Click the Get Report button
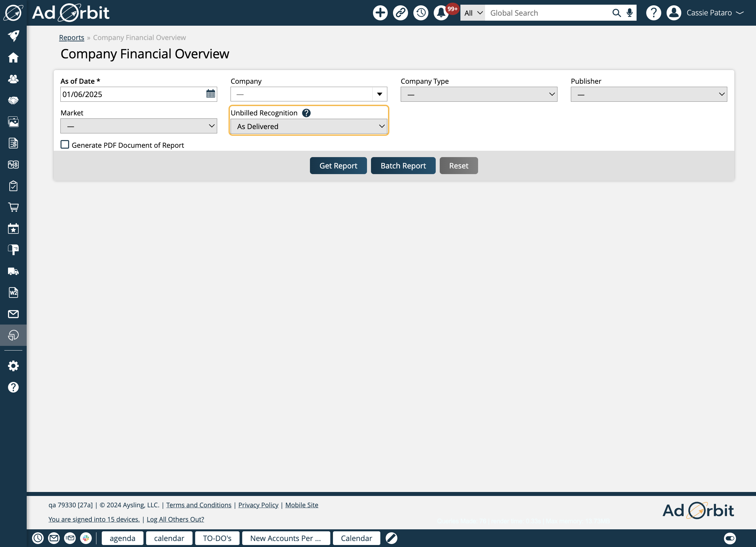 338,166
